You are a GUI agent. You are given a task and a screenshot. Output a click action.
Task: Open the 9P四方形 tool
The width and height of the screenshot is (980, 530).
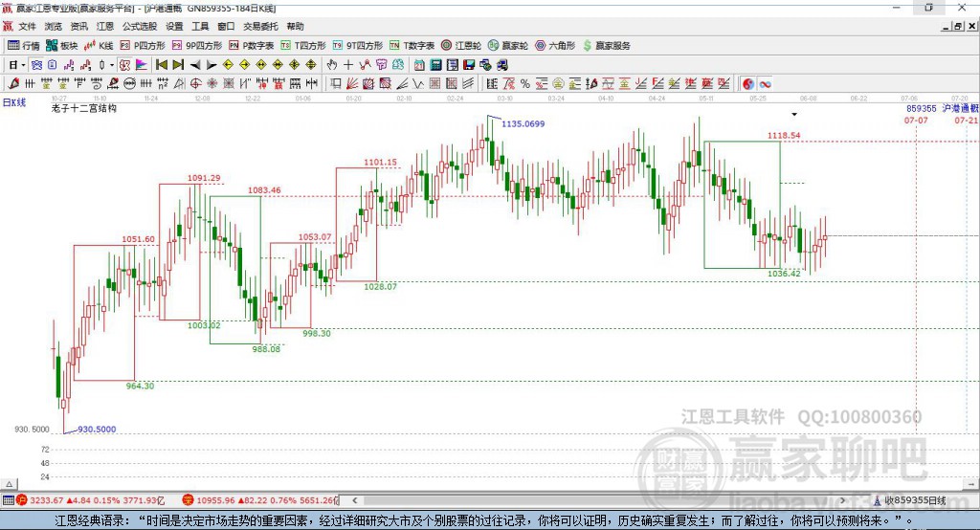(197, 46)
